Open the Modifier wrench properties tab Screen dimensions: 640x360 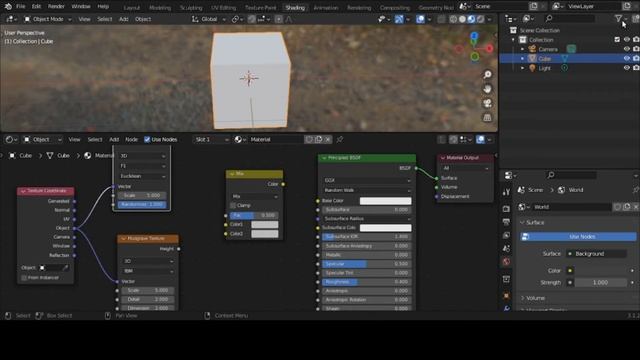[507, 308]
